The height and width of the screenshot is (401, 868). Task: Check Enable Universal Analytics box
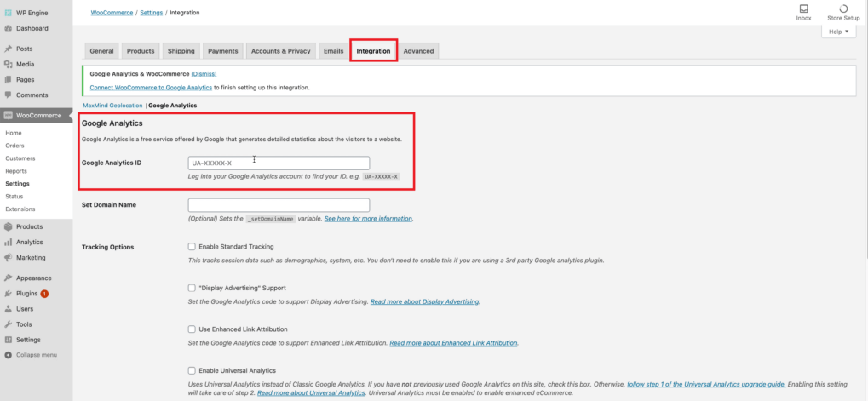tap(193, 370)
